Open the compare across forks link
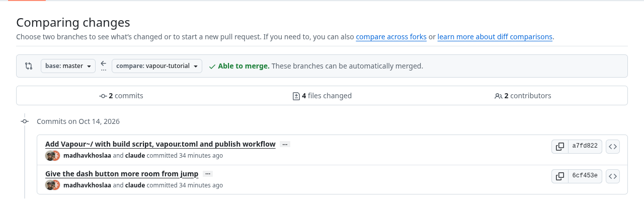Image resolution: width=644 pixels, height=199 pixels. (x=391, y=37)
